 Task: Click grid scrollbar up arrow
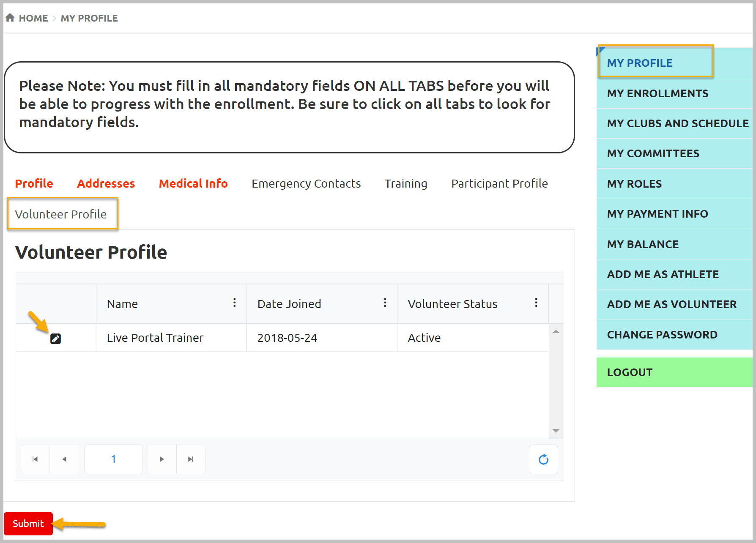[x=556, y=331]
